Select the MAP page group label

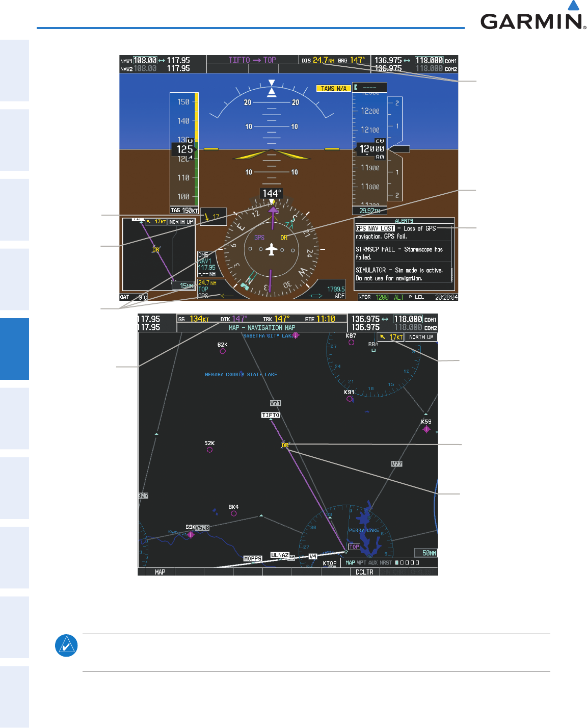point(351,563)
